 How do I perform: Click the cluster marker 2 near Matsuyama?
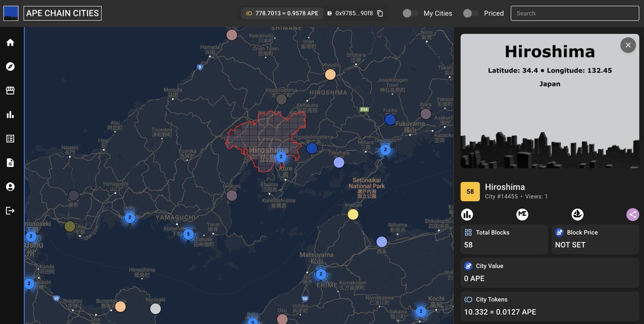(320, 274)
